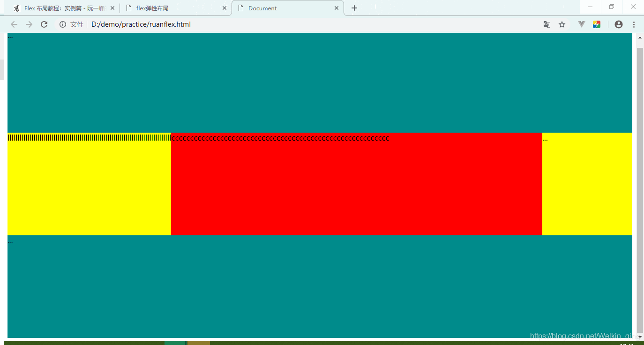
Task: Click the dots text in the top teal section
Action: click(10, 37)
